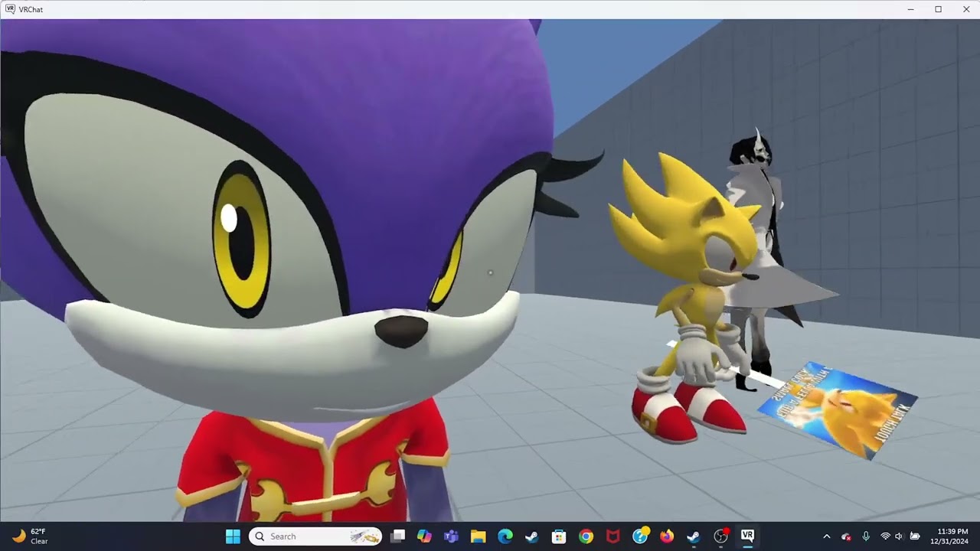Click the Super Sonic poster on the floor

pos(838,409)
